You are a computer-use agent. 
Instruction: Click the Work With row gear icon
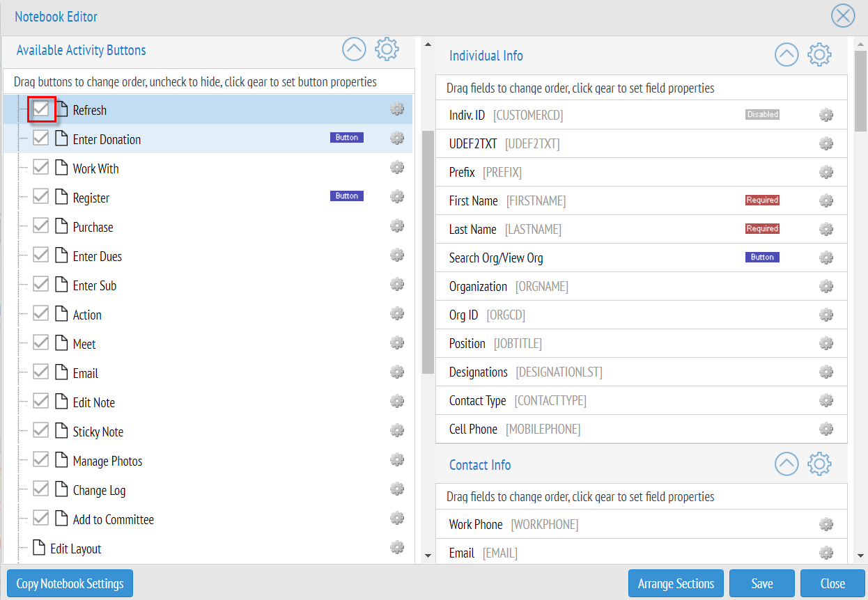[x=397, y=168]
